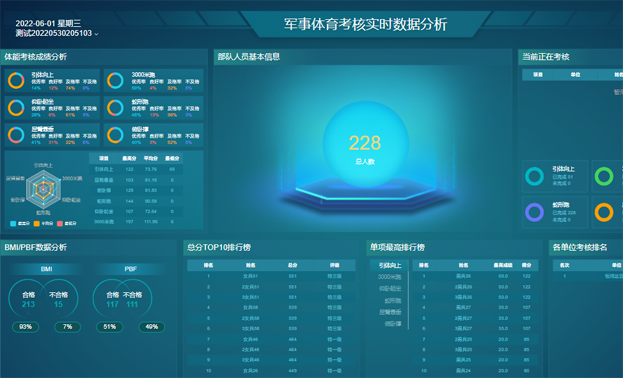Click the purple 蛇形跑 progress ring
The height and width of the screenshot is (378, 623).
tap(534, 212)
